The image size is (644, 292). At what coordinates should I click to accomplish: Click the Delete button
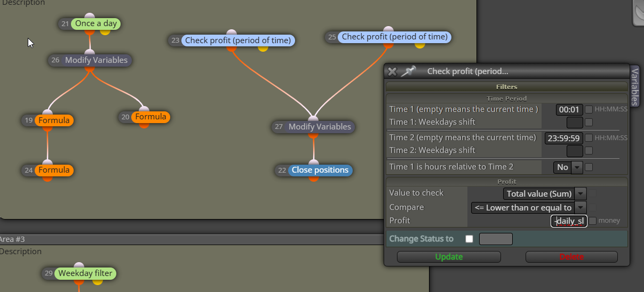tap(571, 257)
